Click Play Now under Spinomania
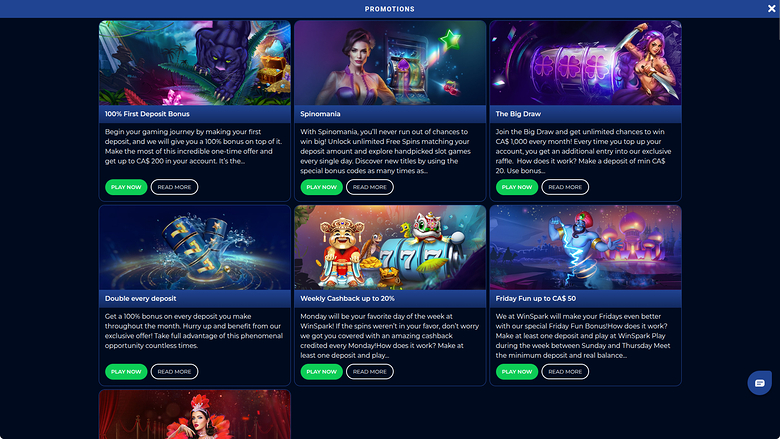Viewport: 780px width, 439px height. click(321, 187)
